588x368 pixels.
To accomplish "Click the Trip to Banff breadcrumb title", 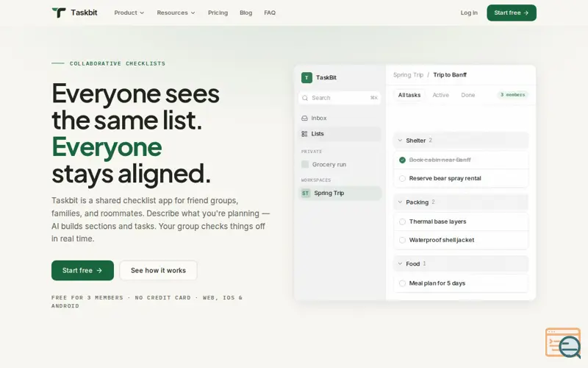I will 450,75.
